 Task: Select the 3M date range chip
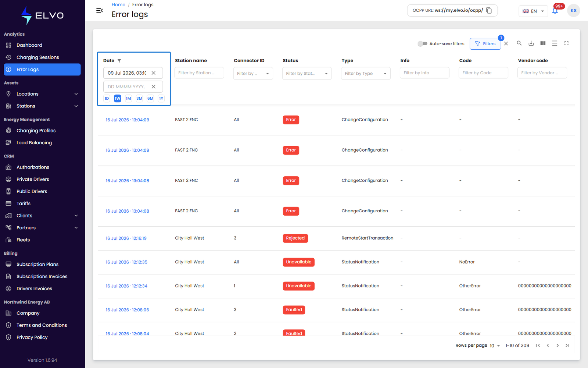click(139, 98)
